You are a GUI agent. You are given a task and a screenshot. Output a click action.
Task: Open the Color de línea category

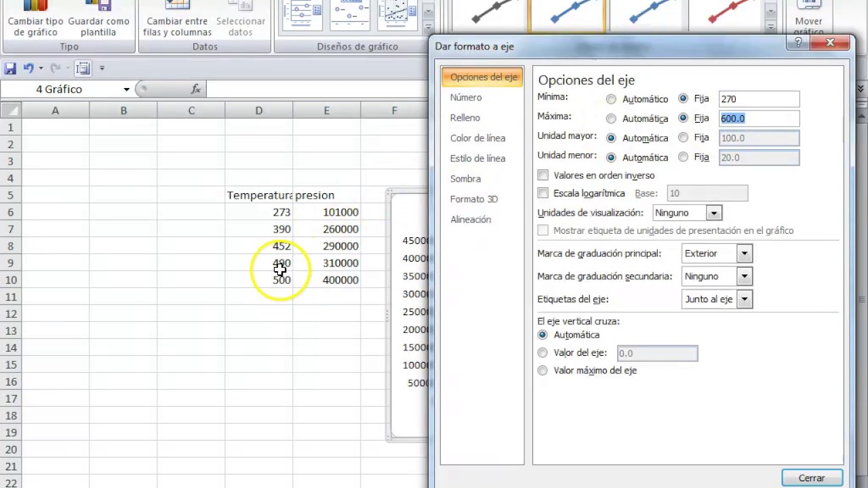tap(477, 138)
